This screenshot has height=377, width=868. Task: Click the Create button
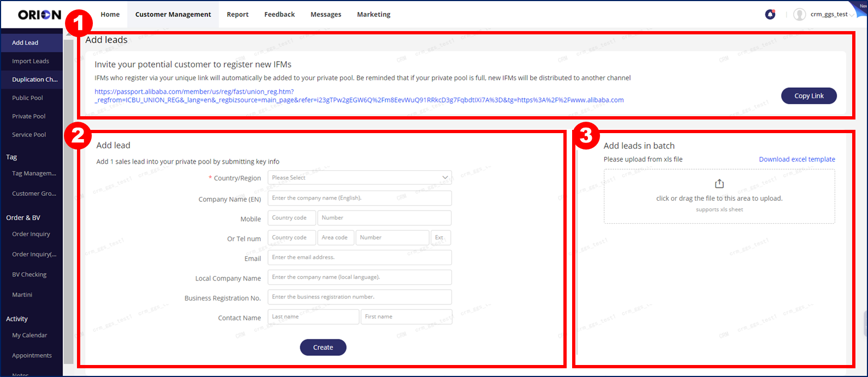coord(323,348)
